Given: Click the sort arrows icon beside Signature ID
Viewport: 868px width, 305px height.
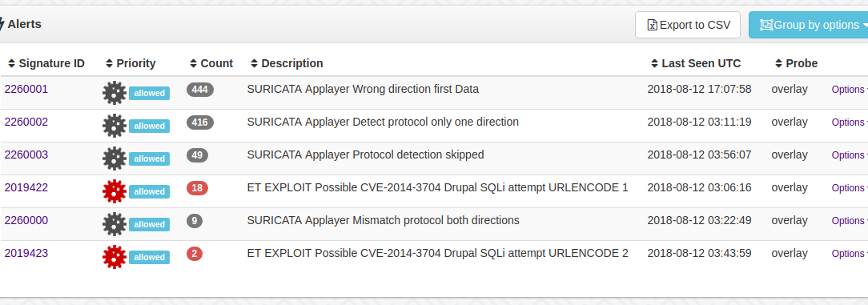Looking at the screenshot, I should [12, 64].
